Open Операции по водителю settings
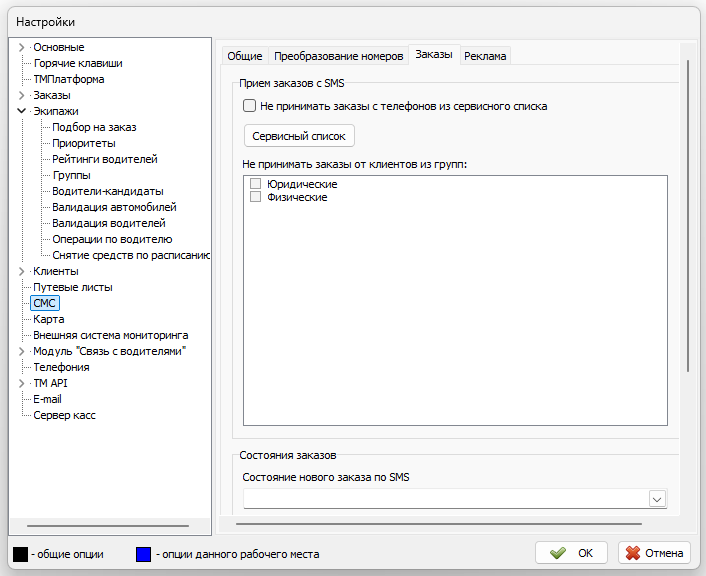The image size is (706, 576). (x=112, y=239)
